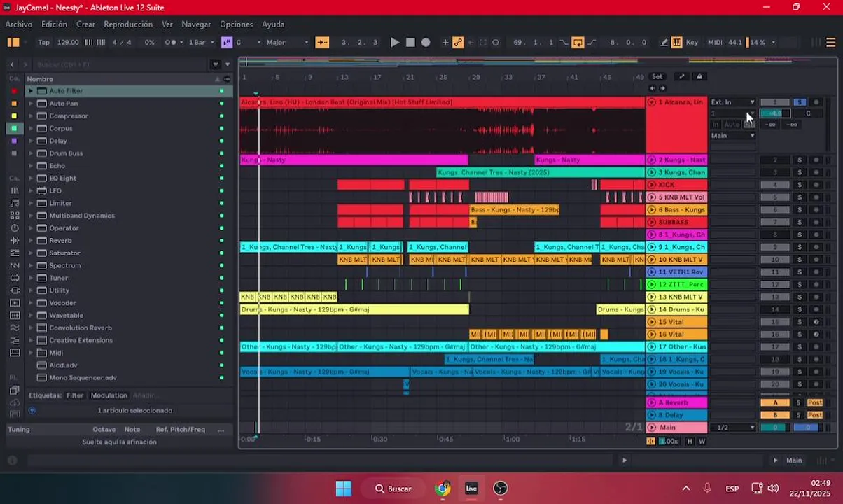Open the Reproducción menu

tap(128, 24)
